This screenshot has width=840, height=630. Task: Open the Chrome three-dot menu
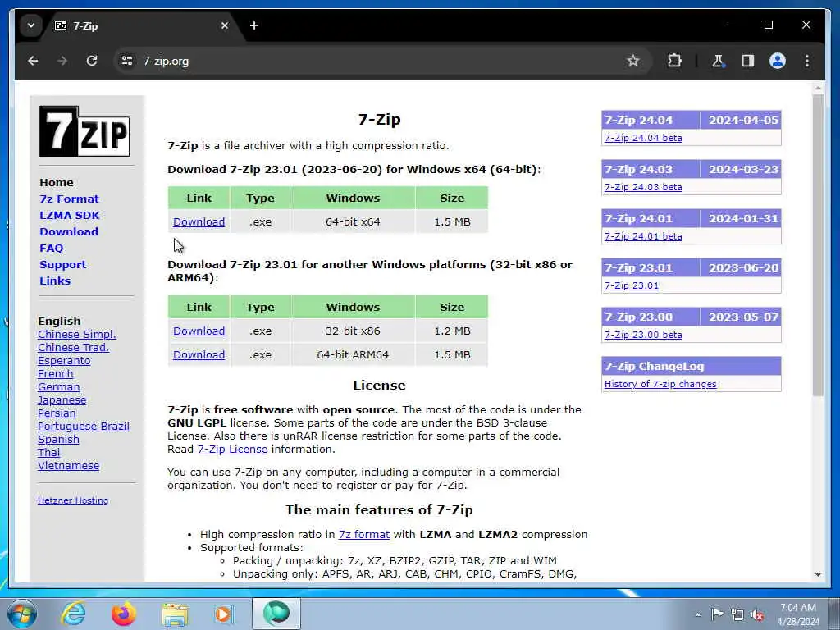807,61
